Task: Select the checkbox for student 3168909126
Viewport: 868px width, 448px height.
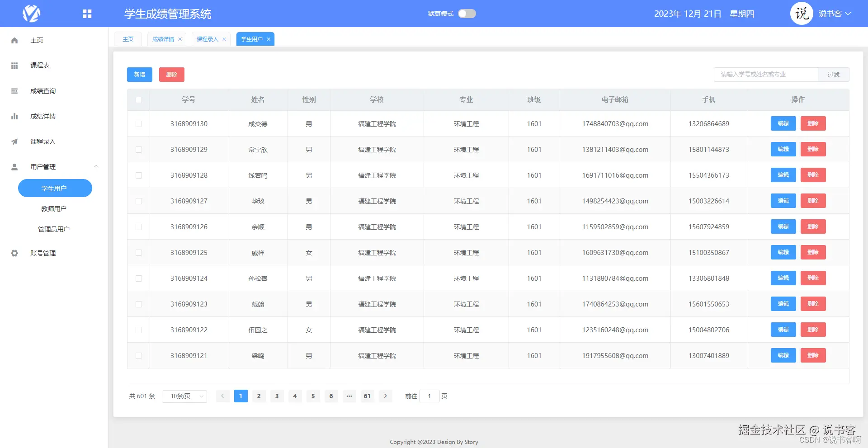Action: click(139, 227)
